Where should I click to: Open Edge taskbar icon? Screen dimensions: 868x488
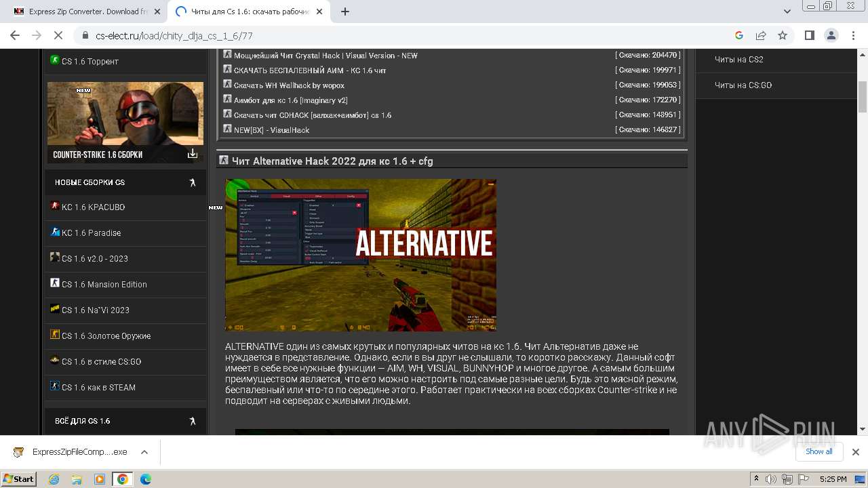146,479
